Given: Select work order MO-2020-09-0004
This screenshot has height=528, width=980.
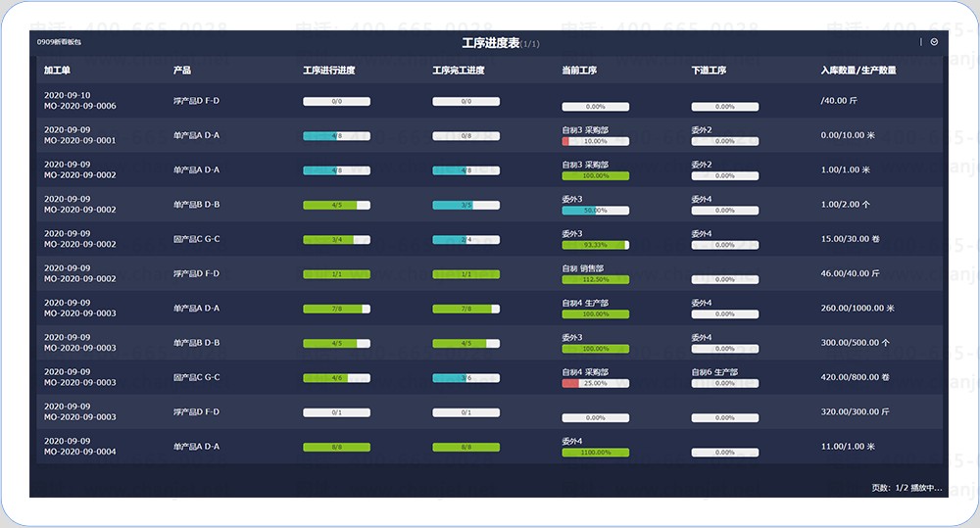Looking at the screenshot, I should (80, 452).
